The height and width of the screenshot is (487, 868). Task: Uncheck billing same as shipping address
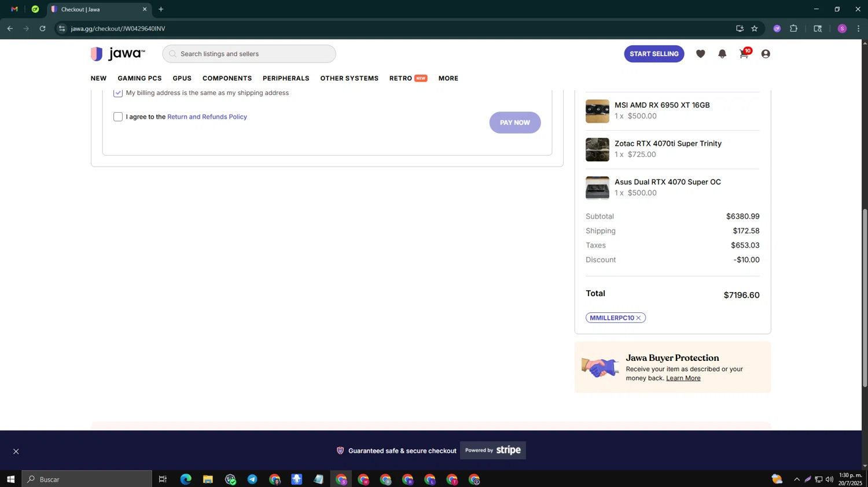tap(118, 93)
